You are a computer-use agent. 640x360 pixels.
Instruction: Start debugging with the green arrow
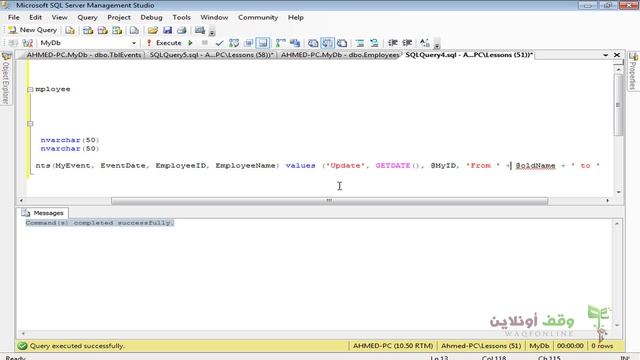click(191, 43)
